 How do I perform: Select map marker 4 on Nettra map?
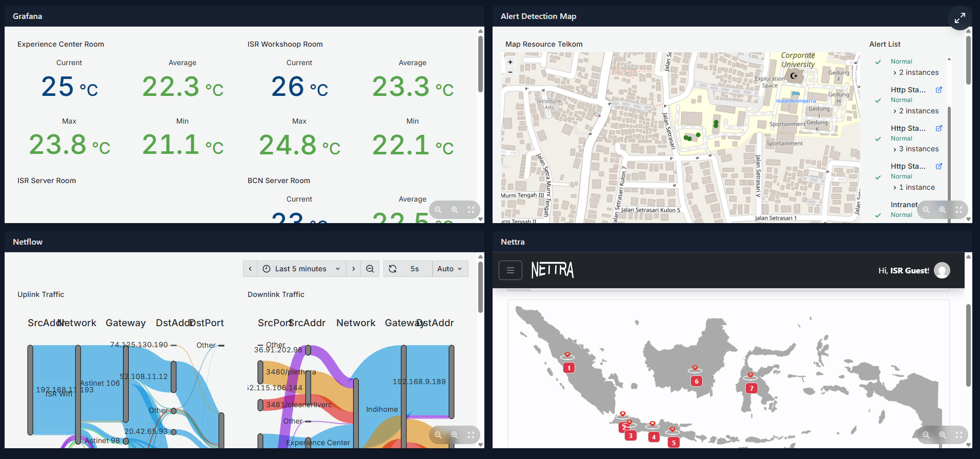(x=654, y=437)
